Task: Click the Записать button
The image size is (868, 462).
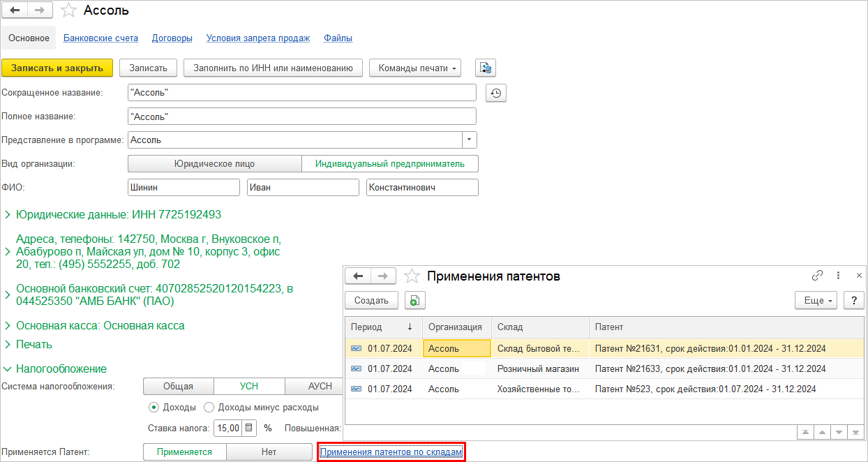Action: (x=149, y=68)
